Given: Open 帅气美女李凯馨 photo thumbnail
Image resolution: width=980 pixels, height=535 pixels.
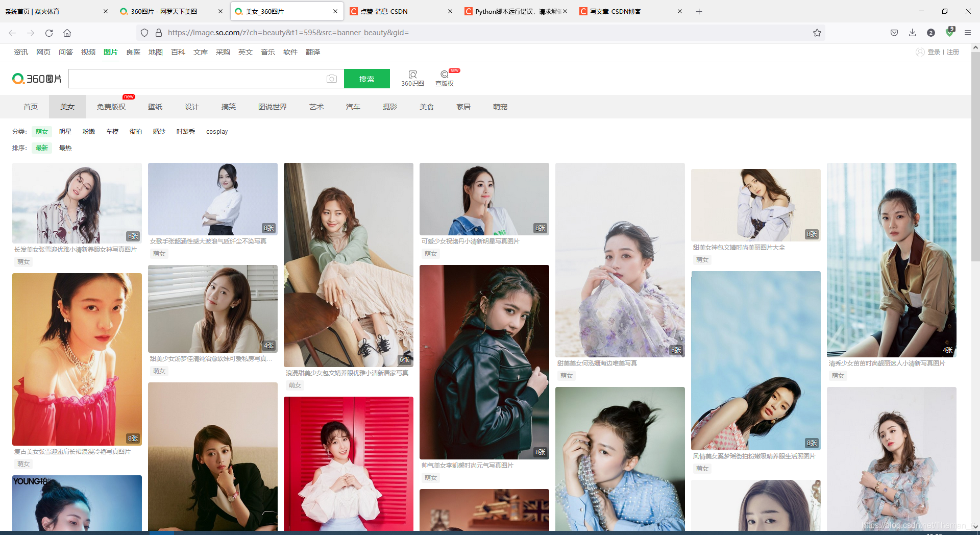Looking at the screenshot, I should coord(484,362).
